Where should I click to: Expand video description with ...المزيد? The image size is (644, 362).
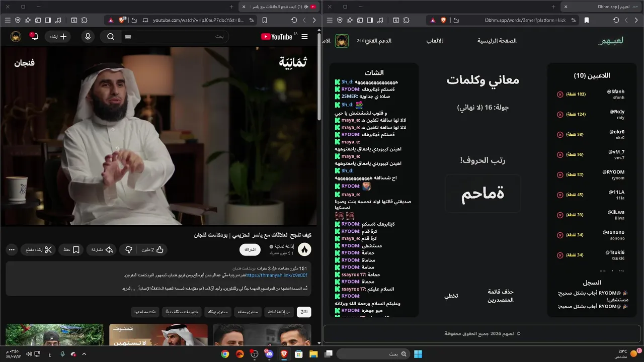tap(129, 289)
